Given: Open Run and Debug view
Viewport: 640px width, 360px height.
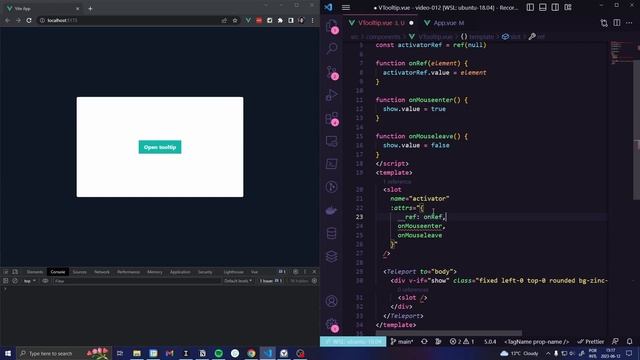Looking at the screenshot, I should click(332, 95).
